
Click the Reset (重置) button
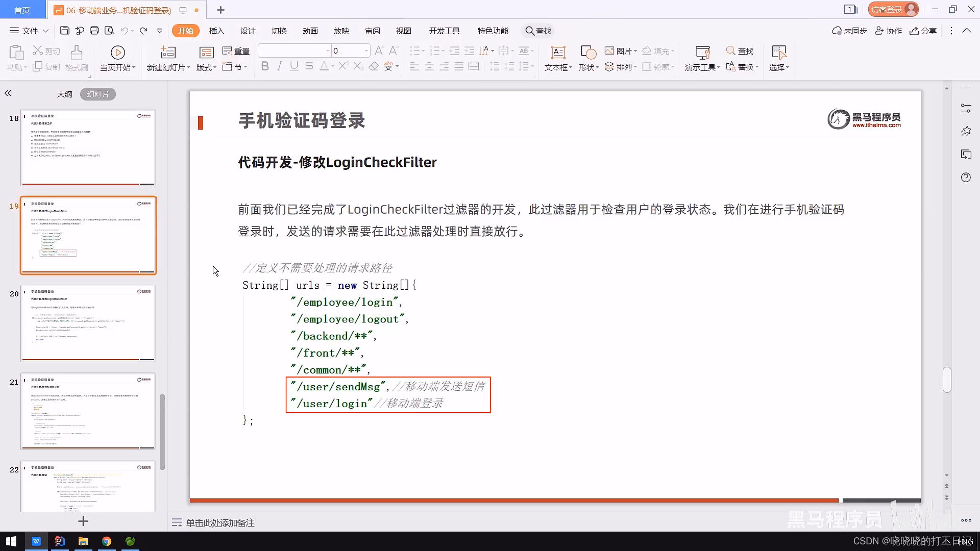(x=236, y=51)
